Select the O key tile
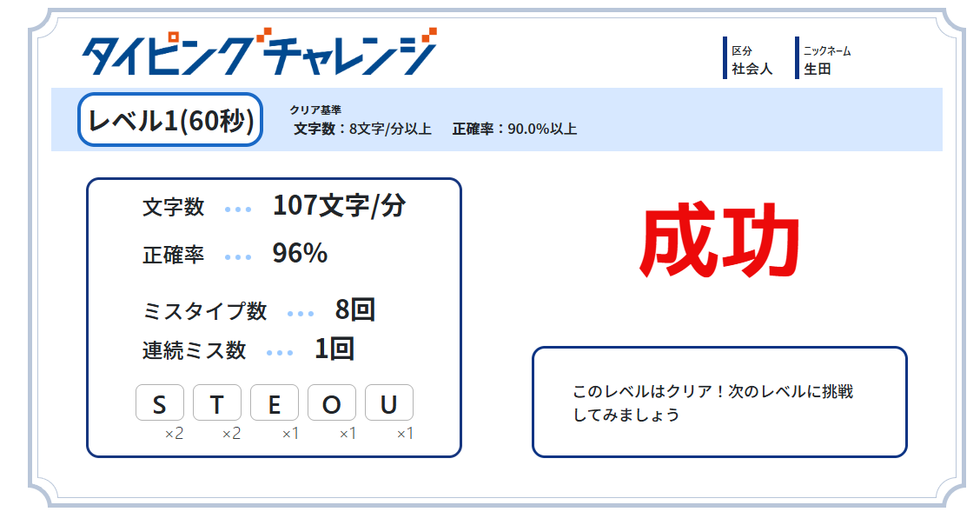The image size is (980, 525). tap(332, 403)
